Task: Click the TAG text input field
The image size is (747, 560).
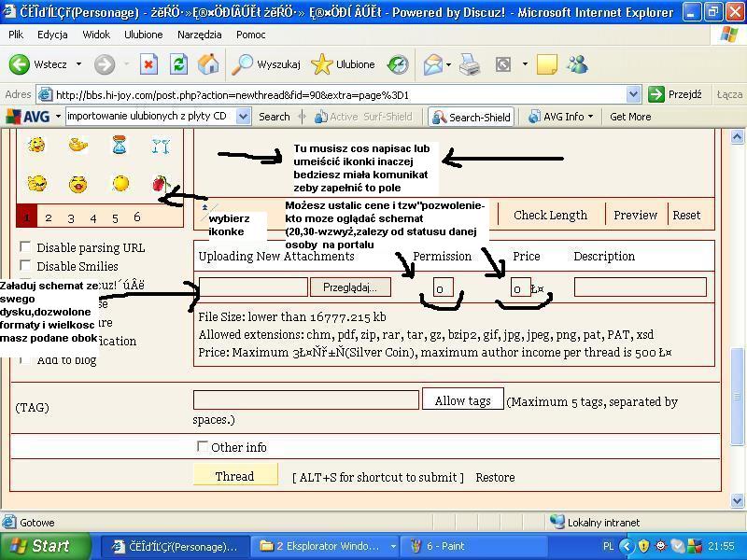Action: [x=305, y=400]
